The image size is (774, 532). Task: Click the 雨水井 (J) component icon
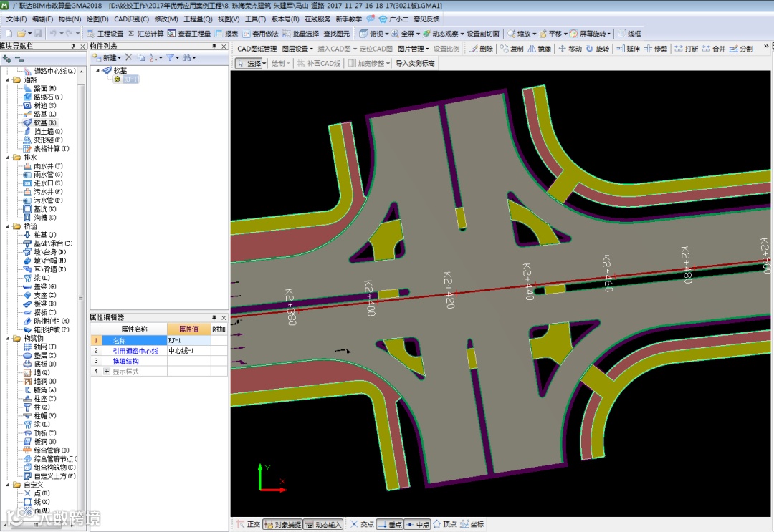pos(27,166)
